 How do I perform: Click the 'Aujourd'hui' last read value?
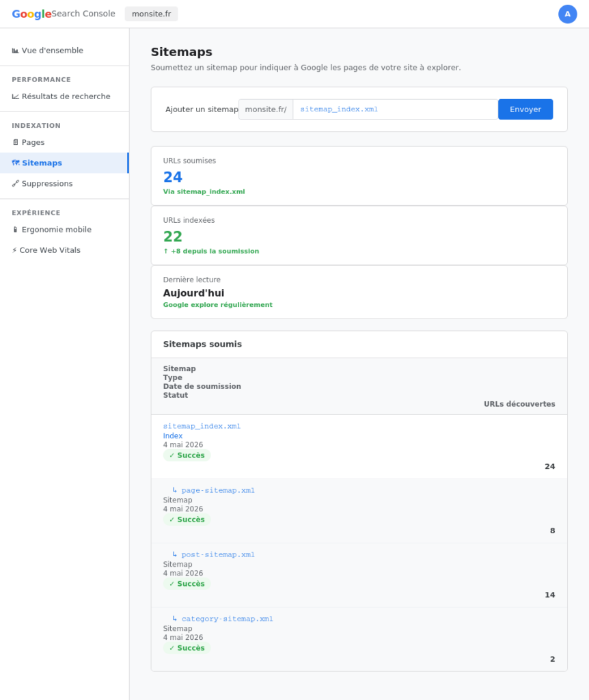[193, 293]
